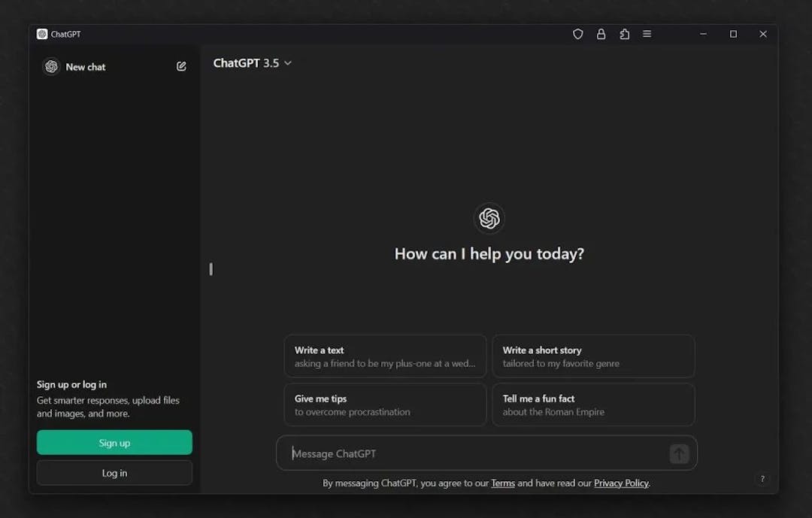This screenshot has height=518, width=812.
Task: Click the lock icon in the title bar
Action: pyautogui.click(x=601, y=34)
